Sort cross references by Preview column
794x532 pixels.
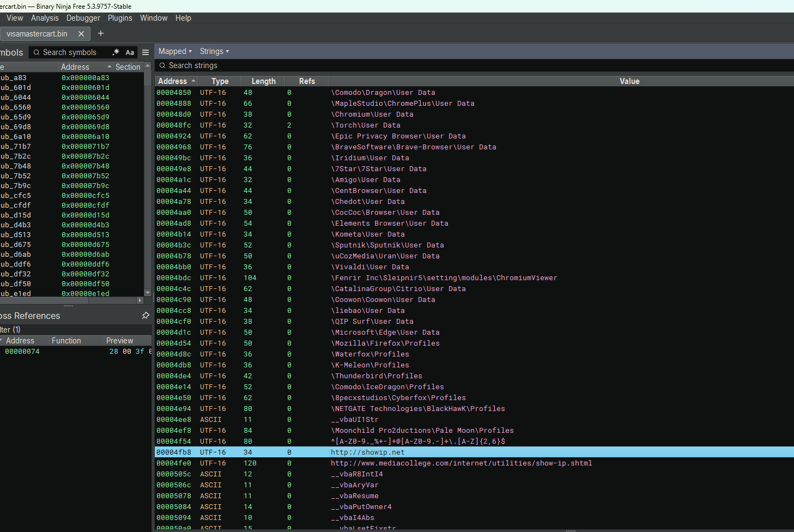coord(128,341)
